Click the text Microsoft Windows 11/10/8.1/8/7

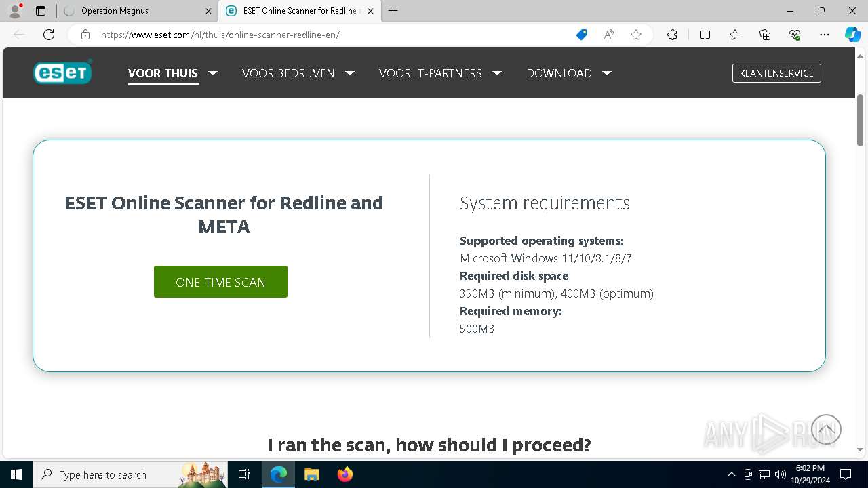click(x=546, y=258)
